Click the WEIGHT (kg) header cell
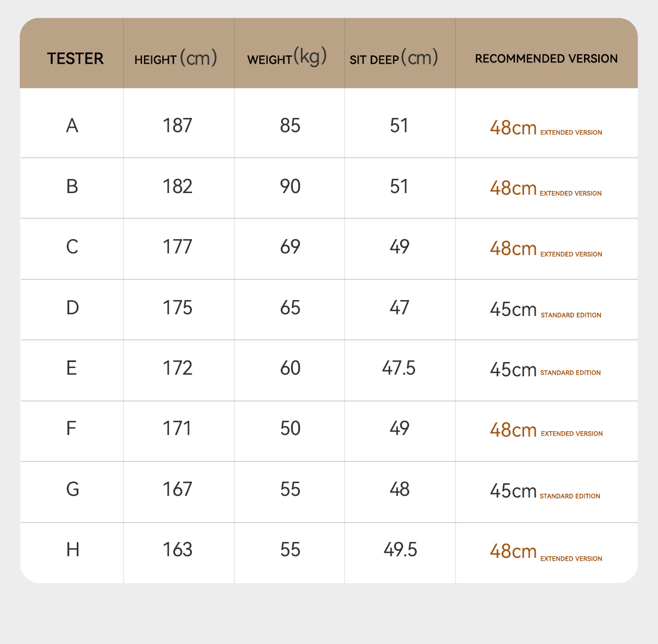Viewport: 658px width, 644px height. click(287, 57)
